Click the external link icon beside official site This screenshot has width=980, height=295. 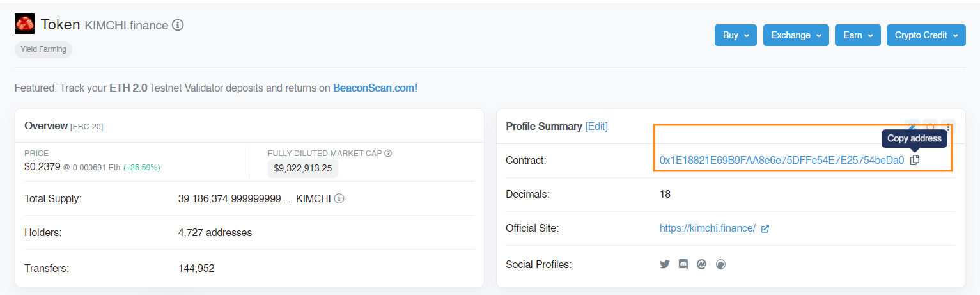[x=765, y=228]
